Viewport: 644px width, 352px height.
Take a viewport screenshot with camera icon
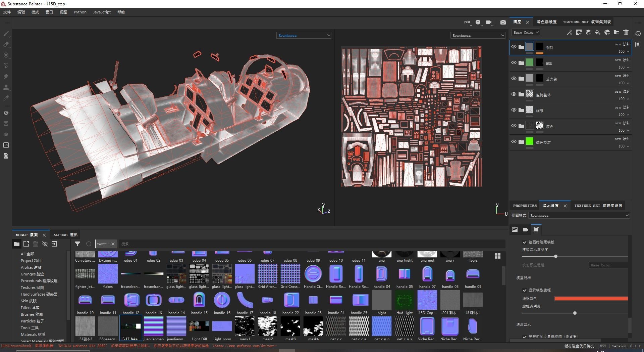point(503,22)
